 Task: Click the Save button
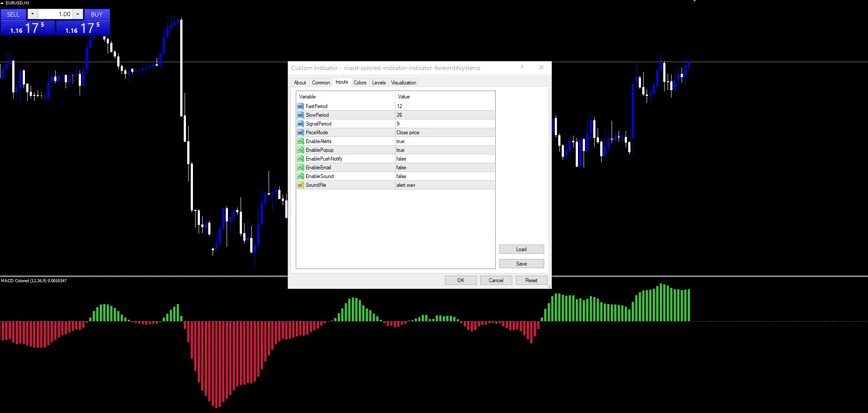[x=521, y=264]
